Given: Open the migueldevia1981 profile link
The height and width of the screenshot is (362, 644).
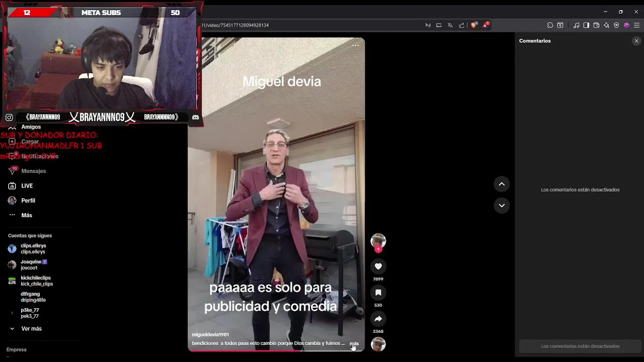Looking at the screenshot, I should pyautogui.click(x=210, y=334).
